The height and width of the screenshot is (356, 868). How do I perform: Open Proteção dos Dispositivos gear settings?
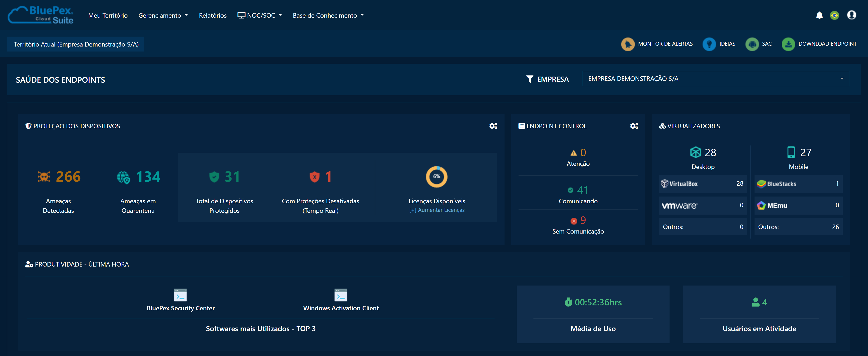click(493, 126)
